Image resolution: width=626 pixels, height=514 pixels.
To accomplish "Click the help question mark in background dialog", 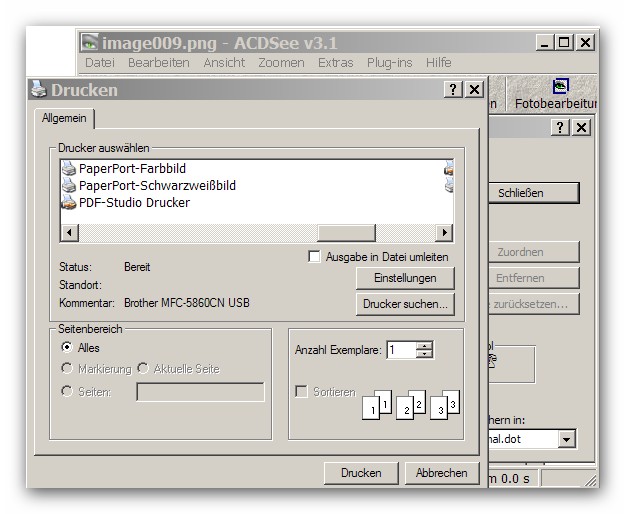I will [x=560, y=127].
